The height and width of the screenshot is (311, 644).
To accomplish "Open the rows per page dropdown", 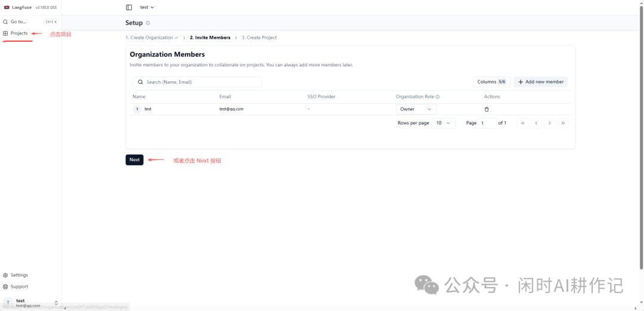I will (x=443, y=123).
